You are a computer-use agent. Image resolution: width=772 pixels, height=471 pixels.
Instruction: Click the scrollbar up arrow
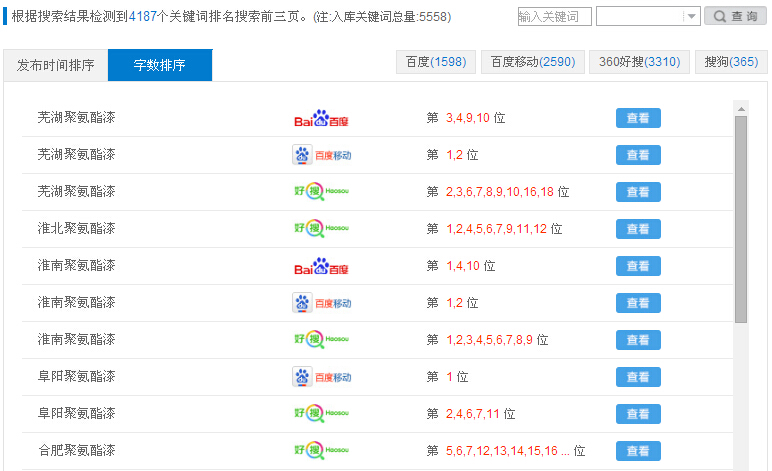click(x=741, y=108)
